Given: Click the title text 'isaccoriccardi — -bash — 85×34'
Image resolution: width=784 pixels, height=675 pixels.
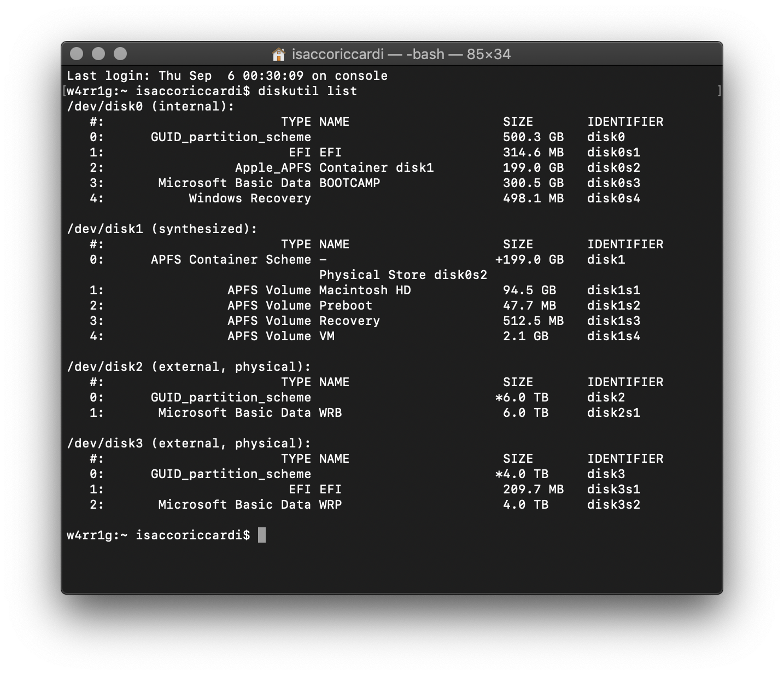Looking at the screenshot, I should 401,54.
